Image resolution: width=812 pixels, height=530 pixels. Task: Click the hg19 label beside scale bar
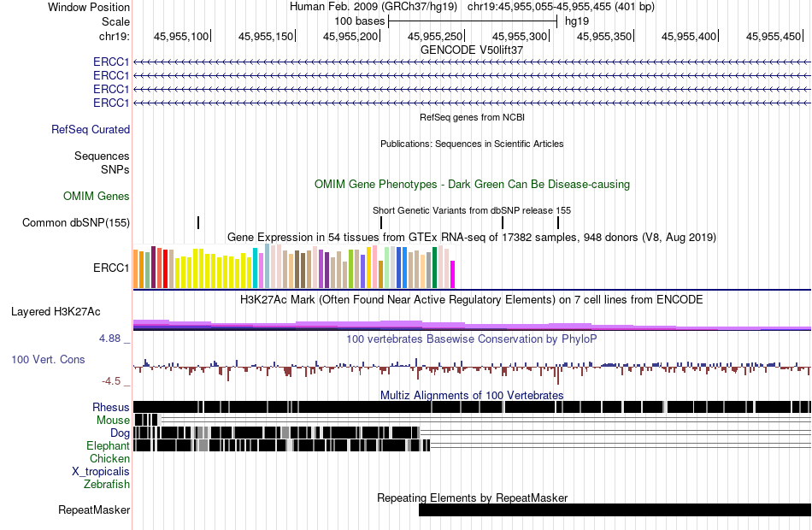coord(576,21)
